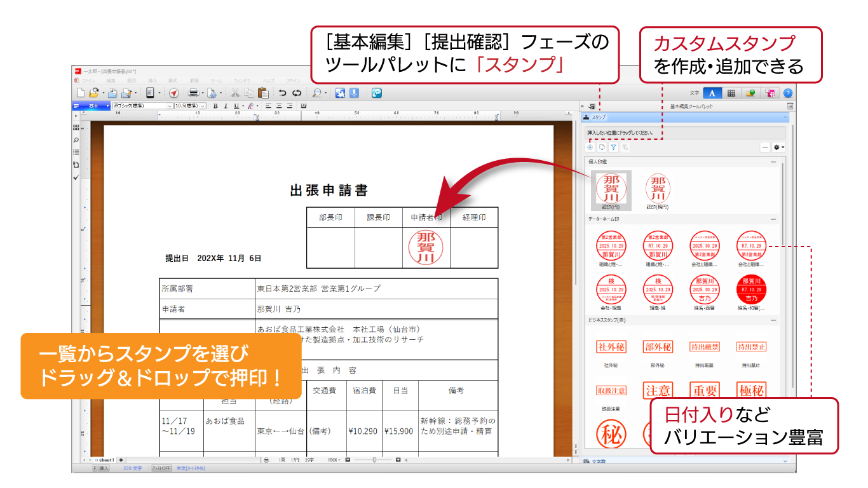Click the blue help question mark icon
868x488 pixels.
788,93
